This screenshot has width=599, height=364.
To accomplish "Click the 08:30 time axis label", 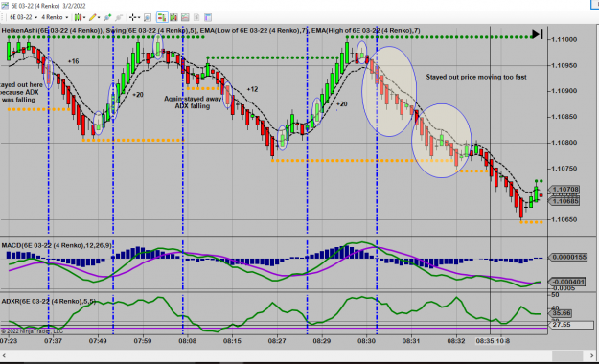I will (366, 340).
